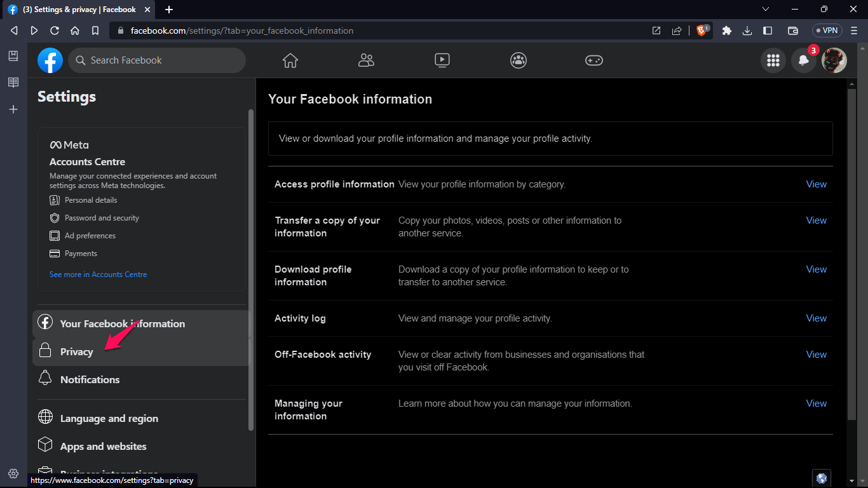This screenshot has width=868, height=488.
Task: Click the browser address bar URL
Action: (x=242, y=30)
